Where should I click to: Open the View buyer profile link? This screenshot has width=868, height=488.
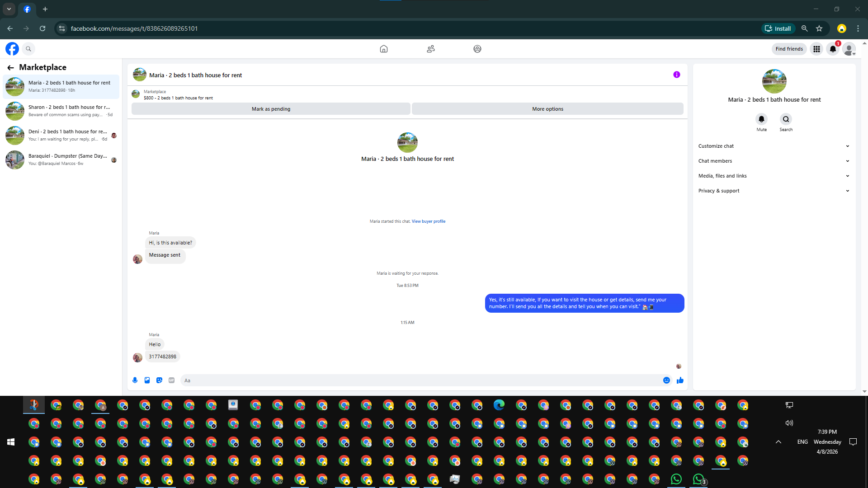428,221
